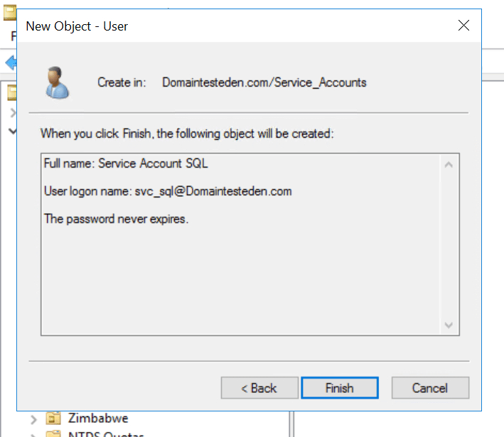Expand the collapsed tree node behind dialog's left edge
Screen dimensions: 504x437
click(12, 113)
